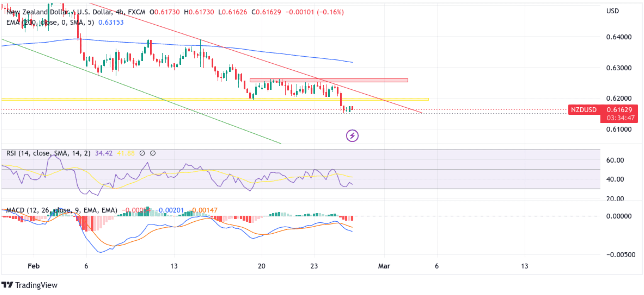Click the EMA value 0.63153
The height and width of the screenshot is (295, 644).
[x=111, y=23]
